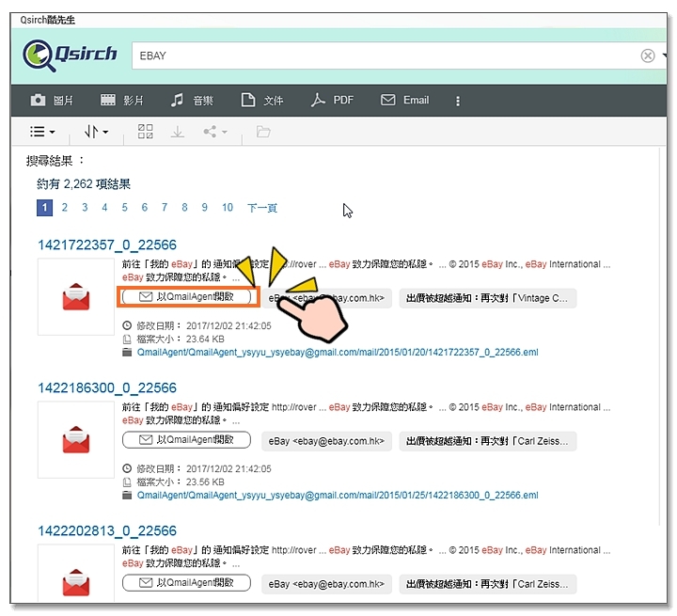Click Carl Zeiss subject tag in 1422186300 result
This screenshot has height=616, width=677.
tap(488, 441)
